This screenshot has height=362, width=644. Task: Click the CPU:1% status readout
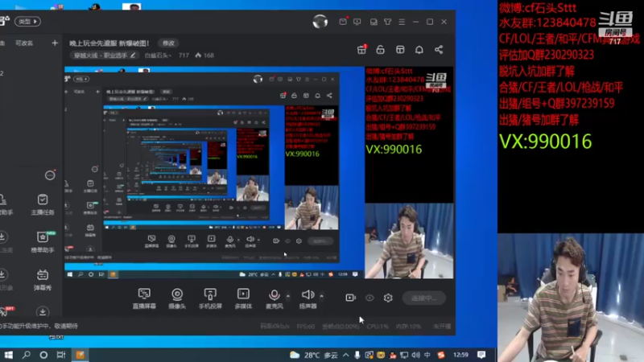click(378, 327)
